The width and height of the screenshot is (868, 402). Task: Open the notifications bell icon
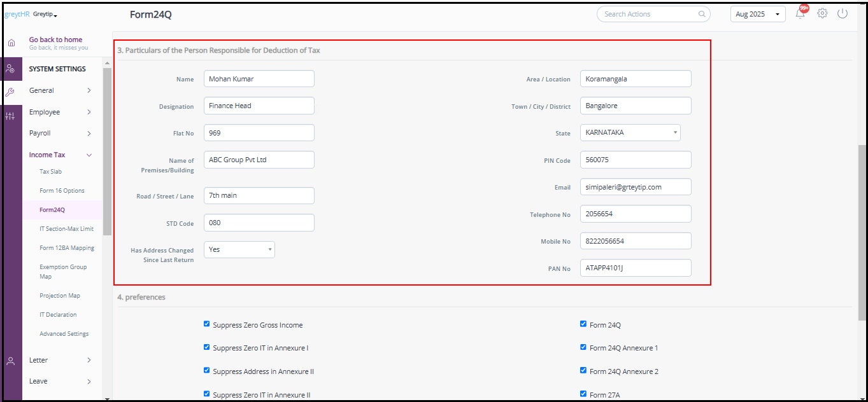pyautogui.click(x=800, y=14)
